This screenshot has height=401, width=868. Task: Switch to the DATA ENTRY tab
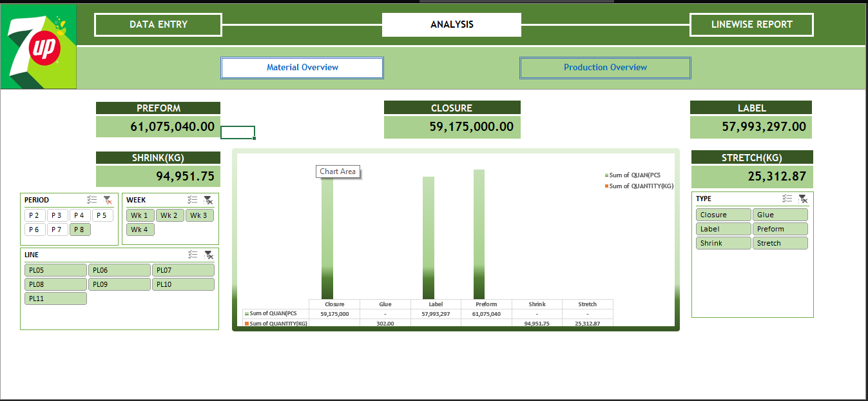point(158,24)
